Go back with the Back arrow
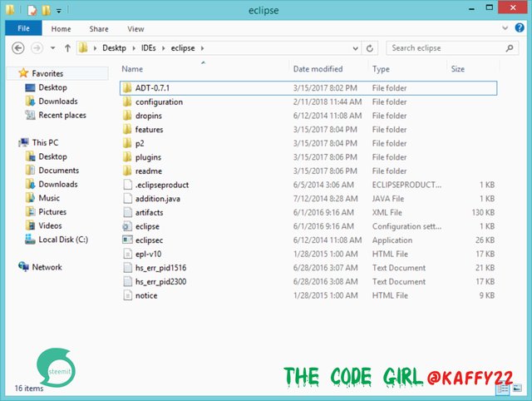The height and width of the screenshot is (401, 532). coord(18,48)
